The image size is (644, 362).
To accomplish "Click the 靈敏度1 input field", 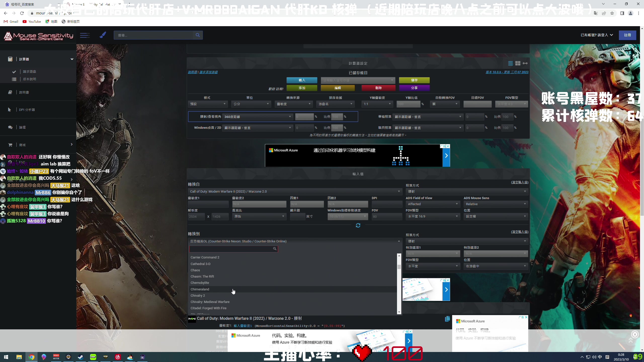I will point(208,204).
